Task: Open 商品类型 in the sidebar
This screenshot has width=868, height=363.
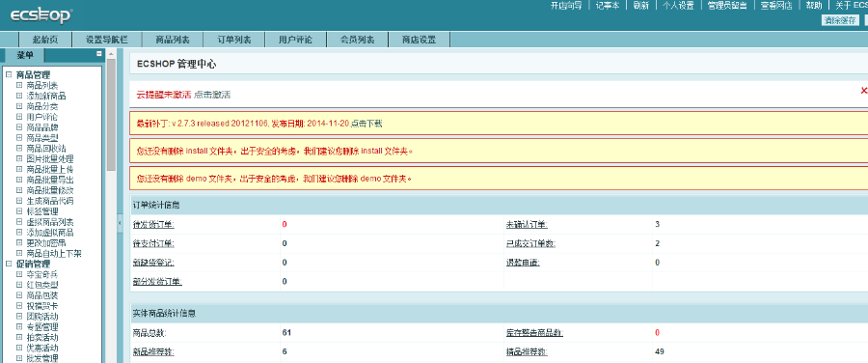Action: [x=42, y=138]
